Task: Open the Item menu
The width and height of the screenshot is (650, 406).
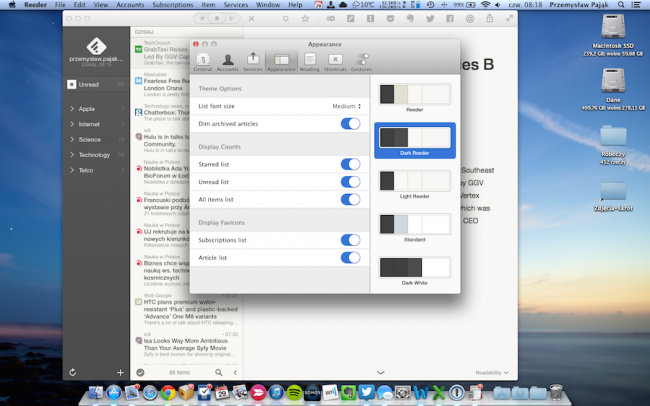Action: 208,5
